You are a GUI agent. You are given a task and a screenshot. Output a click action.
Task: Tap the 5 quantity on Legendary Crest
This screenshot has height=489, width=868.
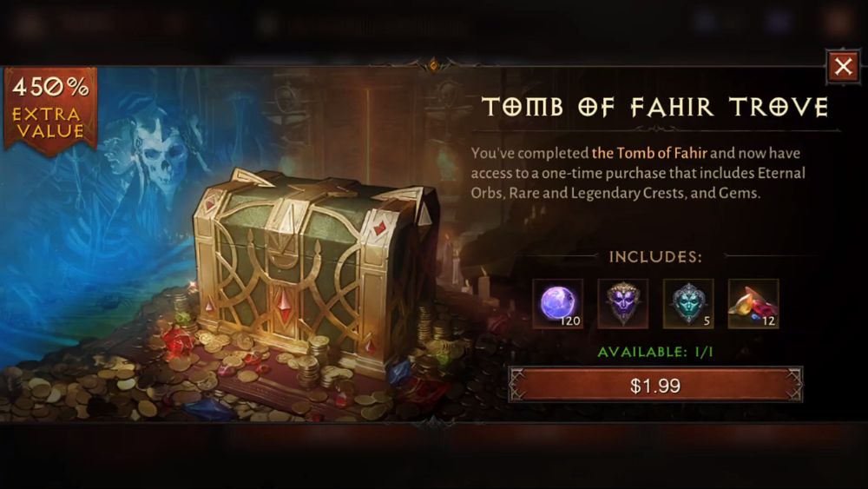click(x=707, y=320)
